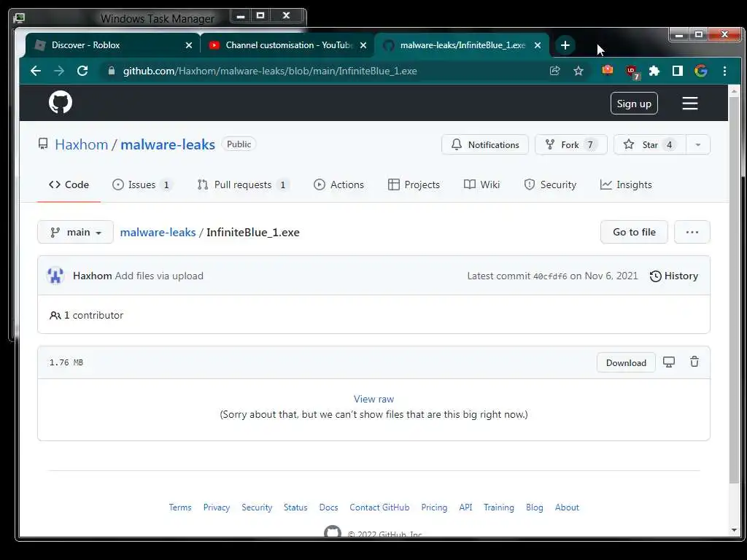Viewport: 747px width, 560px height.
Task: Open the uBlock Origin extension icon
Action: pyautogui.click(x=632, y=71)
